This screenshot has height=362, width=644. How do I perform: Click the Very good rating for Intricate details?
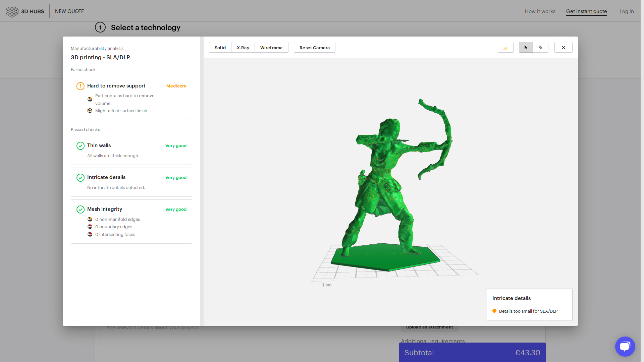(176, 178)
